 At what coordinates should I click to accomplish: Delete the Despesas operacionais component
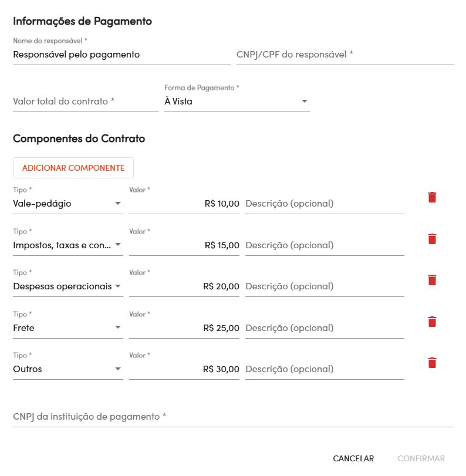point(432,280)
